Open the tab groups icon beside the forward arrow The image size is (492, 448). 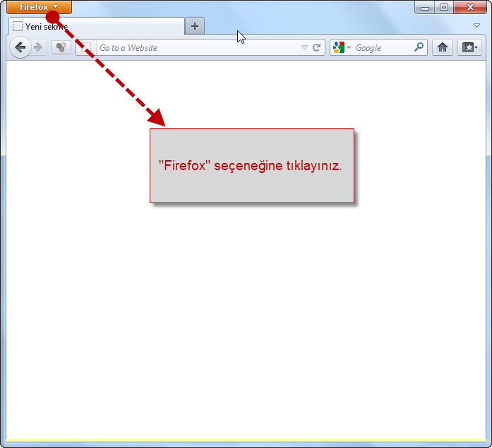(x=61, y=47)
